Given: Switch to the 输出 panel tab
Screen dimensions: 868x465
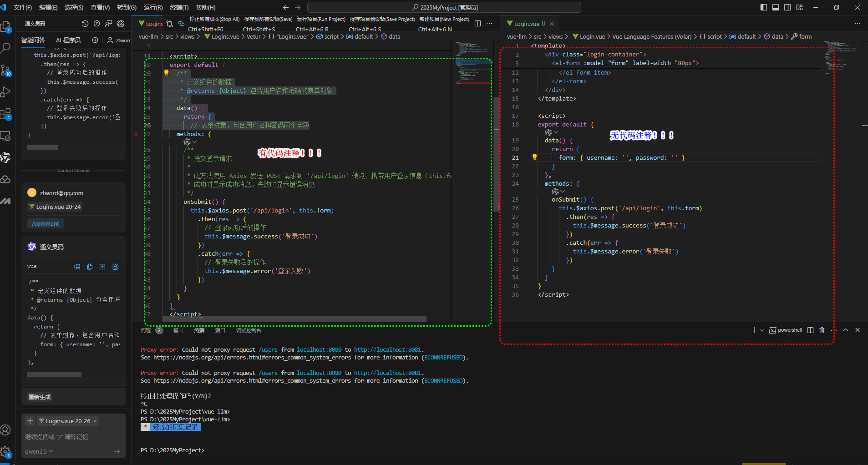Looking at the screenshot, I should 178,330.
